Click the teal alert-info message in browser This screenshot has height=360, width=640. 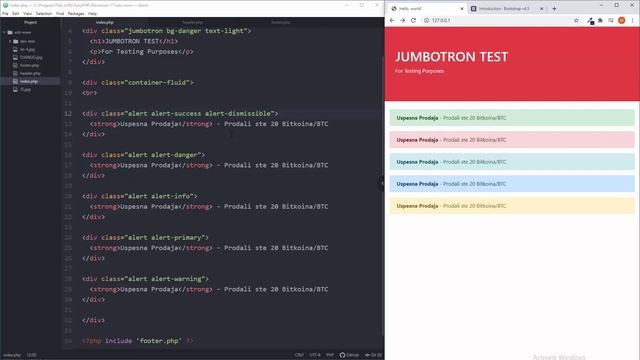[x=512, y=162]
